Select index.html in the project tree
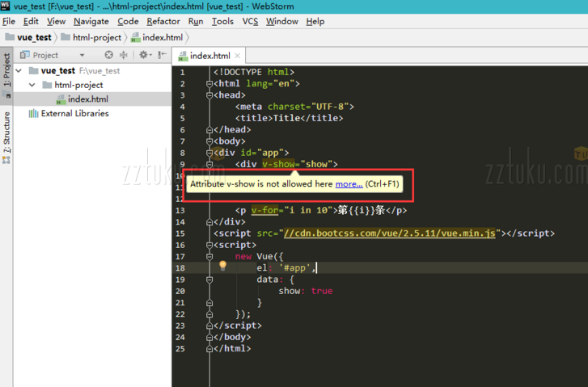 (x=87, y=99)
